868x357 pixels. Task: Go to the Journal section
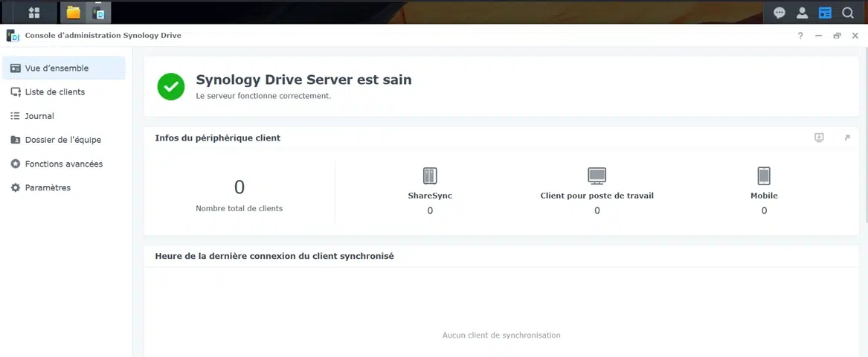(x=64, y=116)
